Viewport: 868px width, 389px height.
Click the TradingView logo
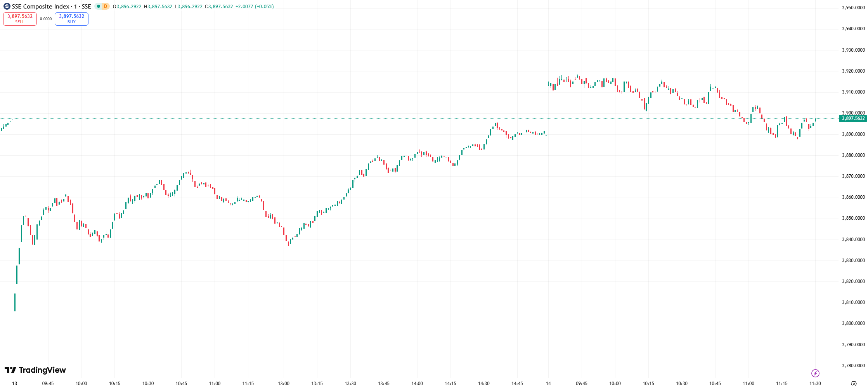(35, 370)
